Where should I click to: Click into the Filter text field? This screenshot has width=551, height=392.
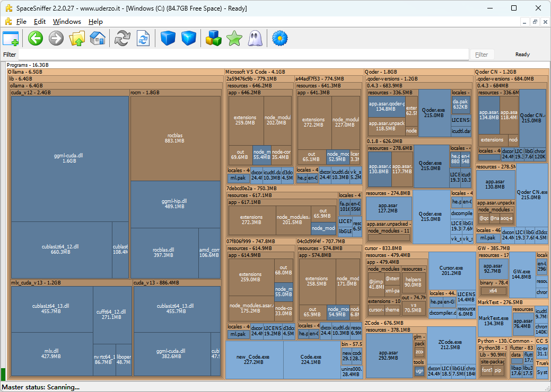pos(244,55)
